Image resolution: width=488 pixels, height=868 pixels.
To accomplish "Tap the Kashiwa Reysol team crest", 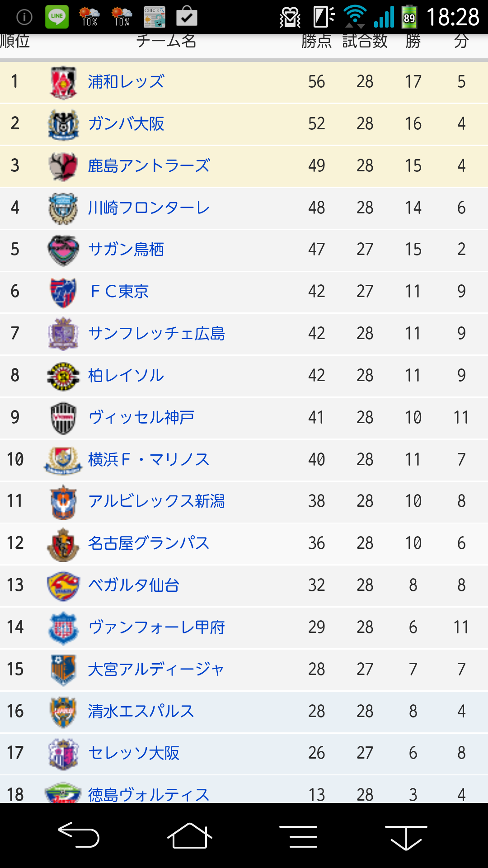I will (x=63, y=376).
